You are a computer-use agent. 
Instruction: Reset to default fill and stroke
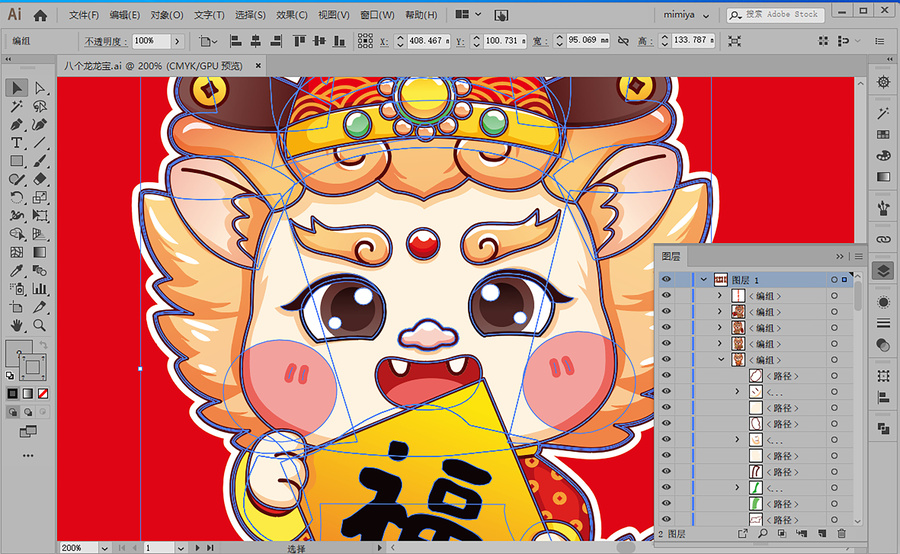coord(10,376)
